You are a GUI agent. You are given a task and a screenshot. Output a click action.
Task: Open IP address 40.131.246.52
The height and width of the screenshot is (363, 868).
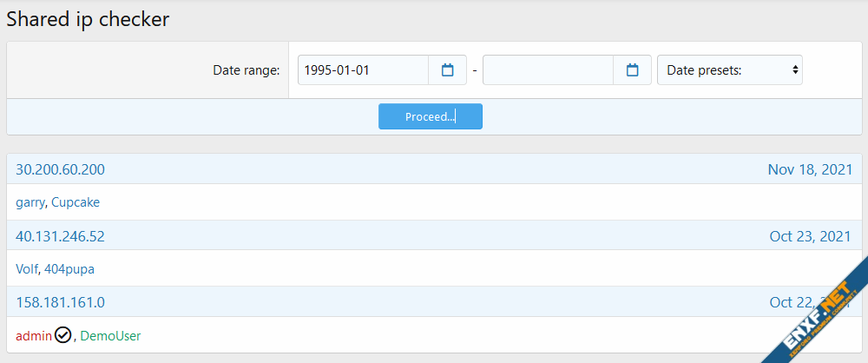pyautogui.click(x=60, y=236)
